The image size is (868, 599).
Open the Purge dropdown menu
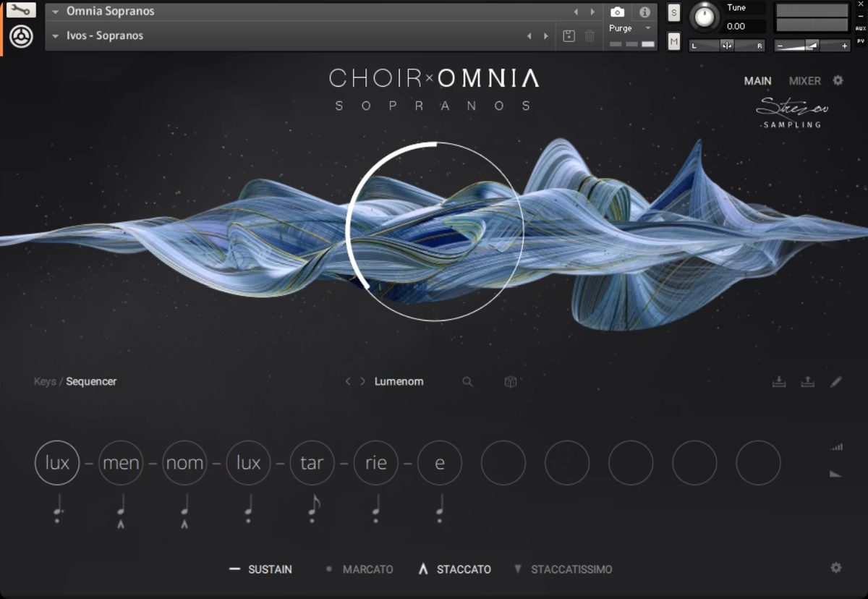click(x=630, y=28)
